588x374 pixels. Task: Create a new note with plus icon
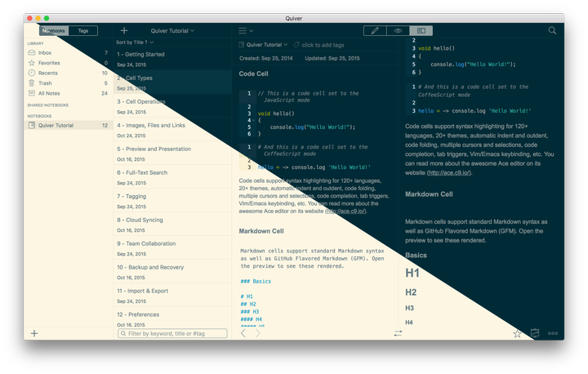pyautogui.click(x=124, y=31)
